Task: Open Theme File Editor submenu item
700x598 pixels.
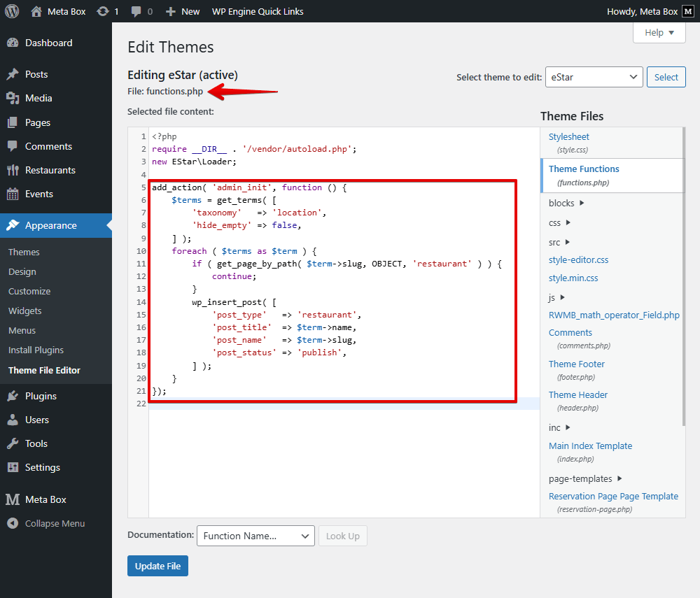Action: [x=44, y=370]
